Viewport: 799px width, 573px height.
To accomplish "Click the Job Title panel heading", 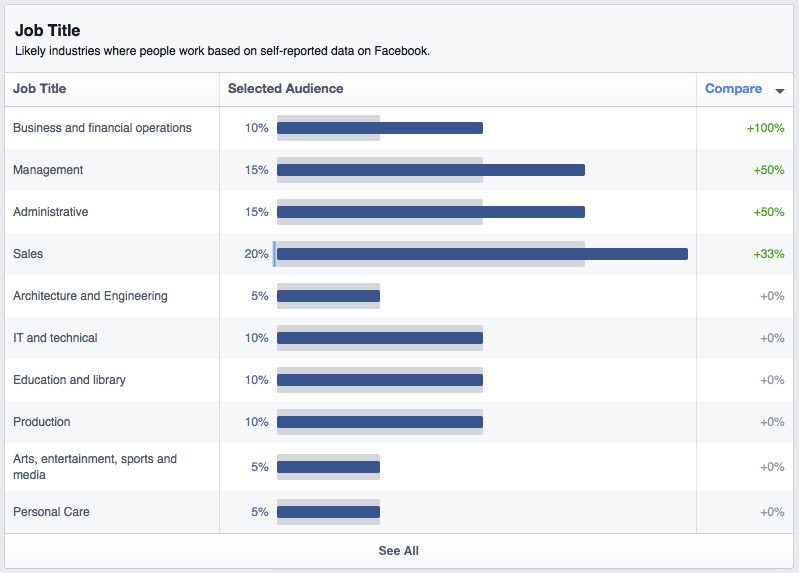I will (48, 31).
